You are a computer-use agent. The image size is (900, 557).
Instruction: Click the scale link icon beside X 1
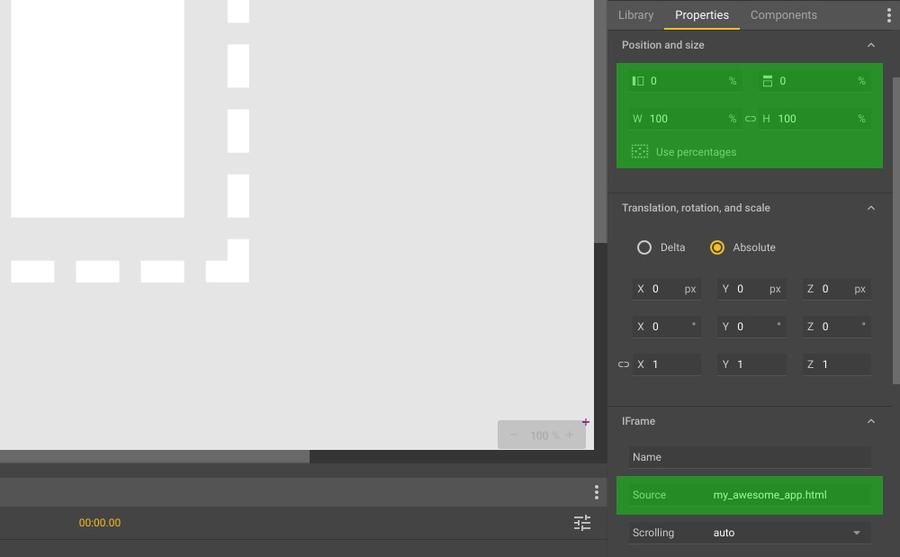coord(624,365)
